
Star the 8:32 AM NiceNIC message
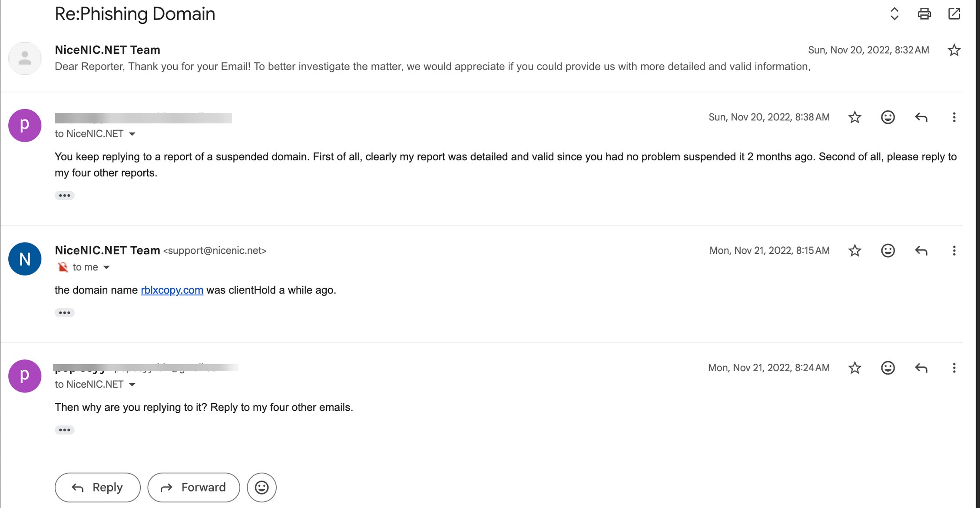[954, 50]
